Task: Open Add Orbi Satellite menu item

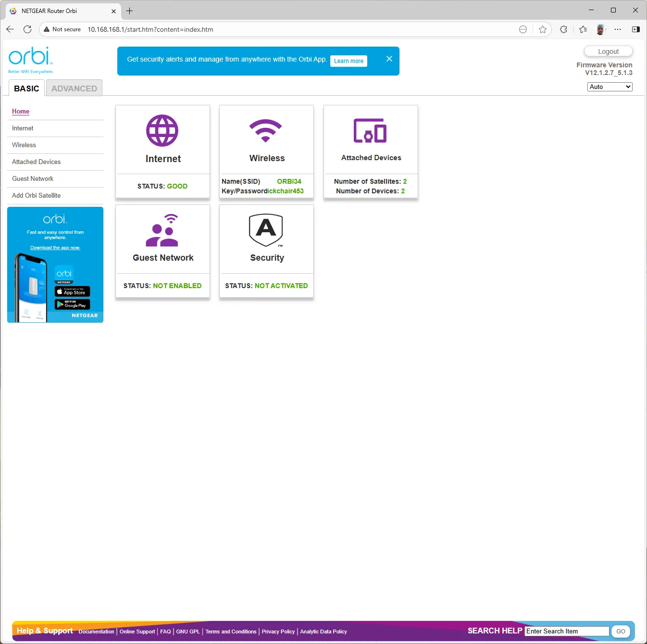Action: [37, 195]
